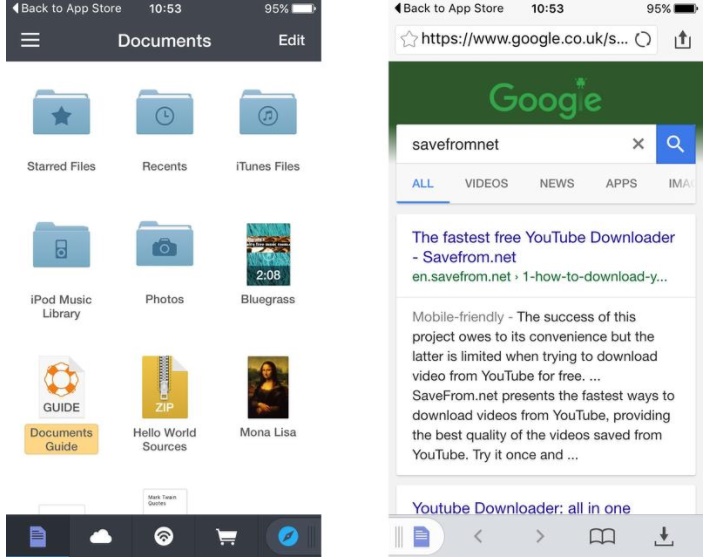Image resolution: width=709 pixels, height=559 pixels.
Task: Open the hamburger menu in Documents
Action: click(x=30, y=40)
